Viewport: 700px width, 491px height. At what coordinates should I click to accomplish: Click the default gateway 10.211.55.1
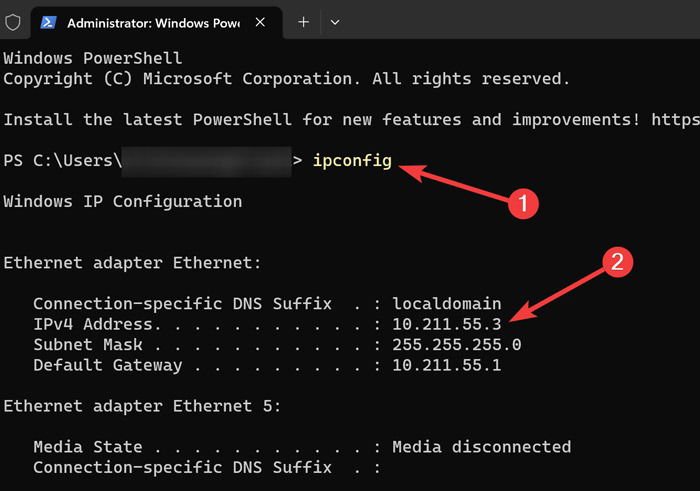447,366
